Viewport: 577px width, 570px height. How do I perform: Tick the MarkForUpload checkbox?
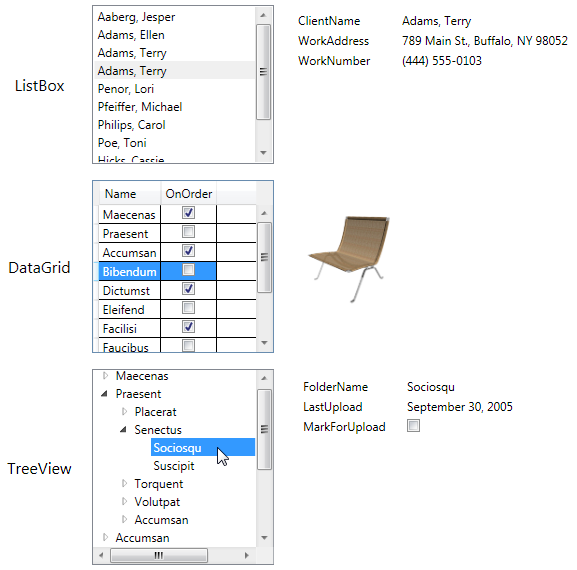[413, 426]
